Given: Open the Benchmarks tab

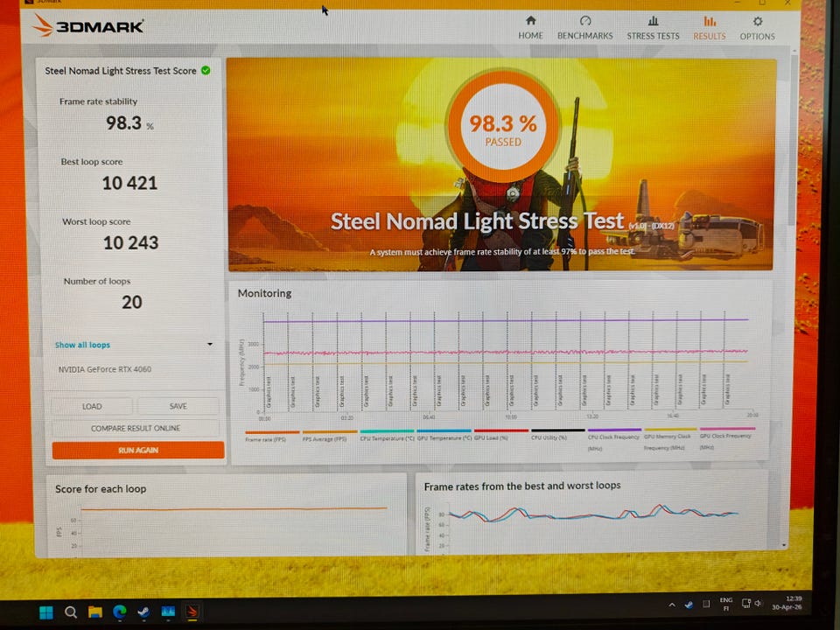Looking at the screenshot, I should coord(584,27).
